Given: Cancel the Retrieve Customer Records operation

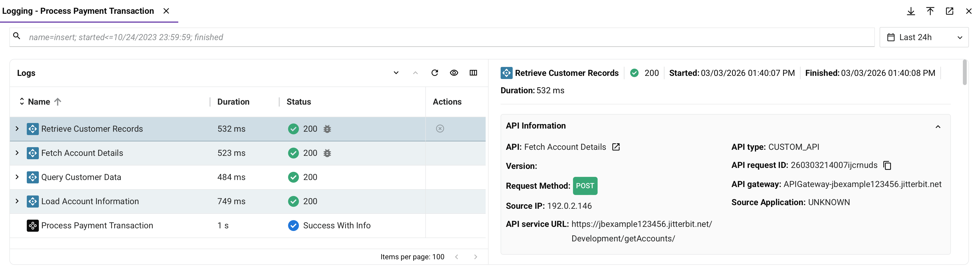Looking at the screenshot, I should (440, 129).
